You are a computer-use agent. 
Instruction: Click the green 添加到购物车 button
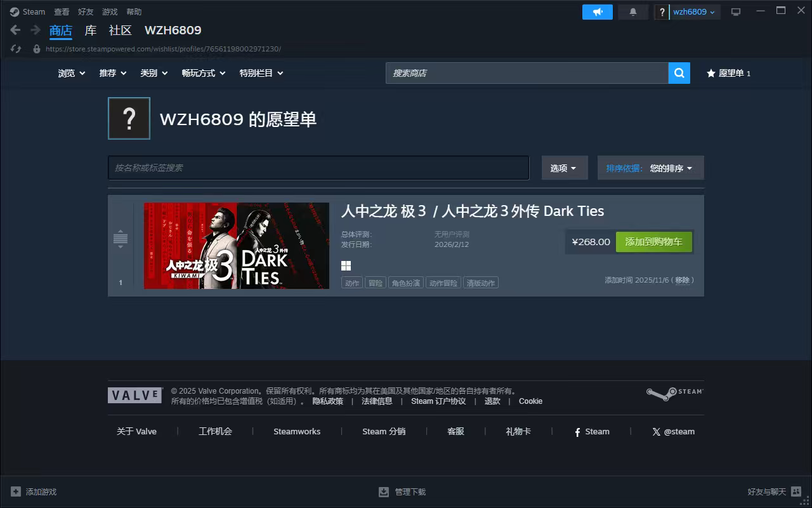(653, 242)
